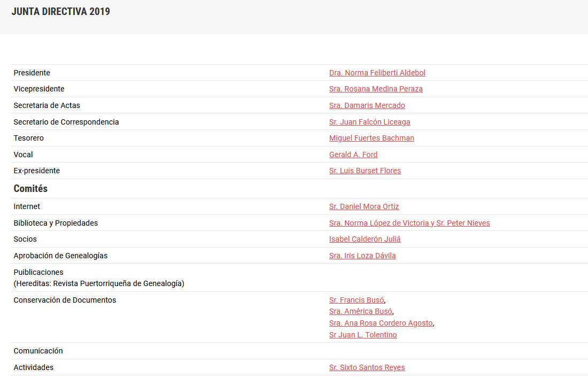Click the Conservación de Documentos label

(x=65, y=300)
